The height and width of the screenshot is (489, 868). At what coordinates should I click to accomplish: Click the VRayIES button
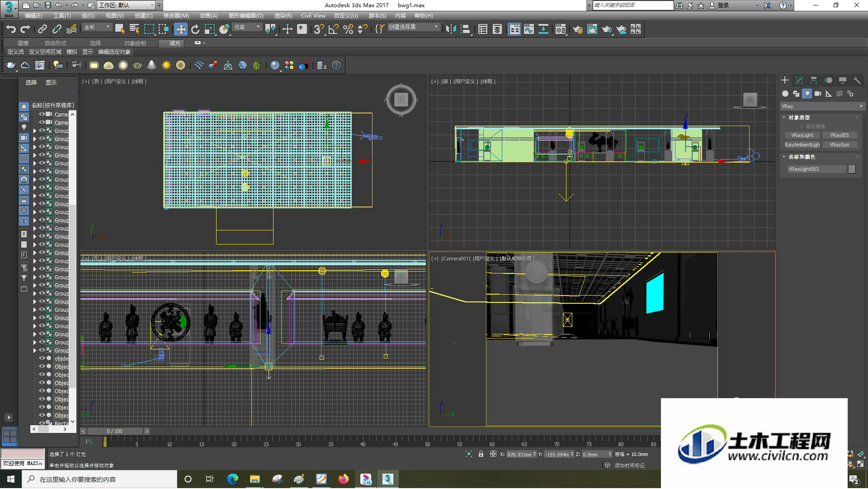click(839, 136)
